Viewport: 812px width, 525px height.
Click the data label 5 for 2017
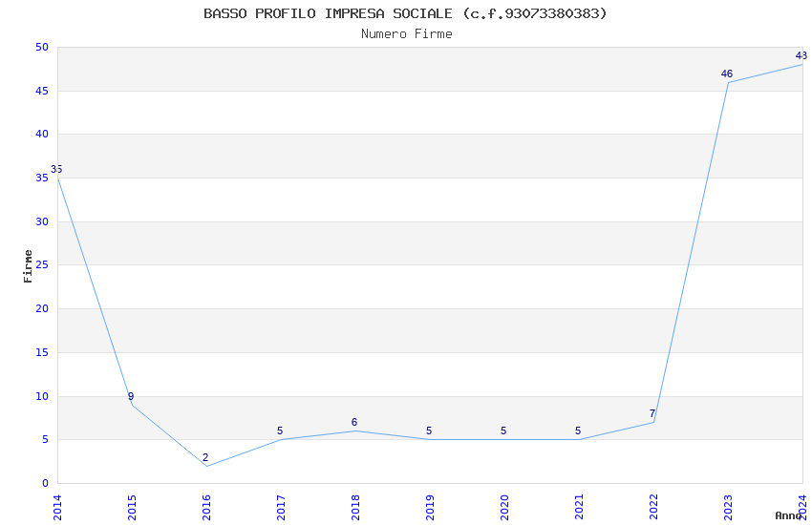click(280, 430)
